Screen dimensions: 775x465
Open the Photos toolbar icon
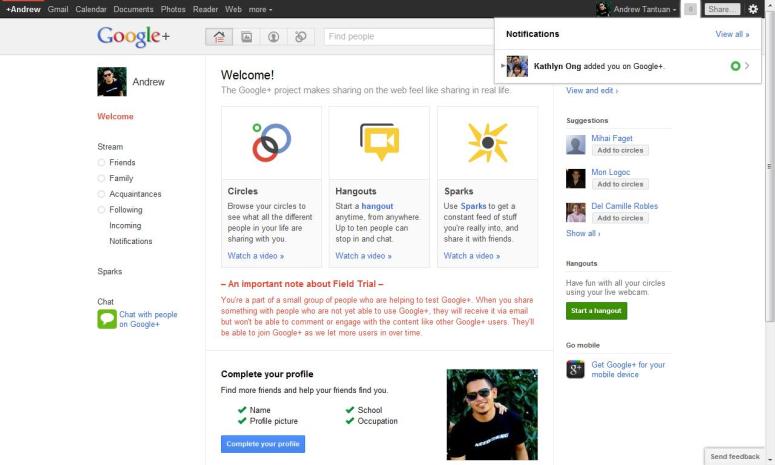(x=246, y=37)
